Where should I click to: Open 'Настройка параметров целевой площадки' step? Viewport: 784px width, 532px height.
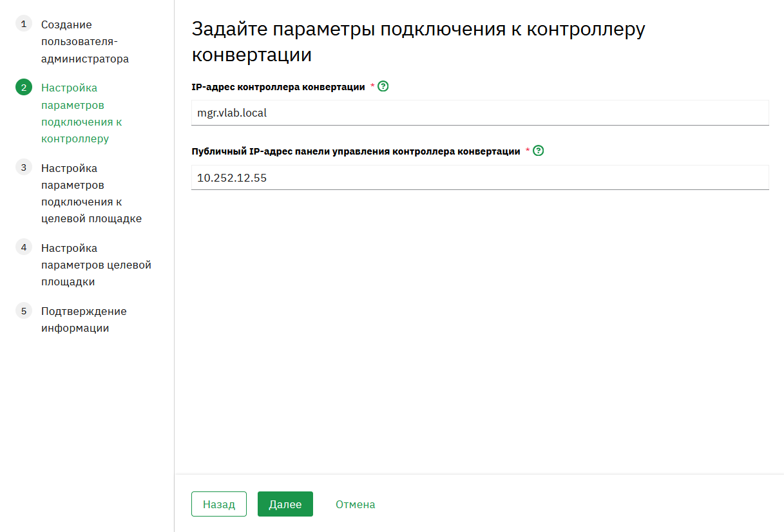tap(97, 265)
